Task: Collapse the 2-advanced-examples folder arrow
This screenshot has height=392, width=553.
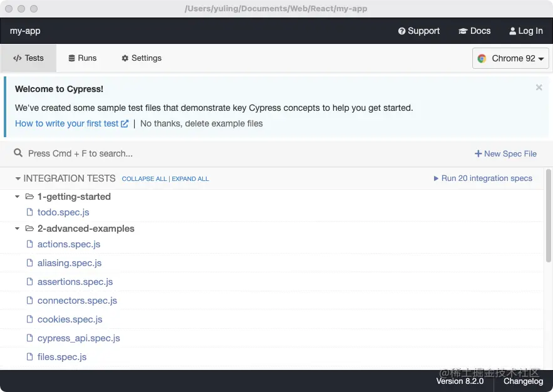Action: 18,229
